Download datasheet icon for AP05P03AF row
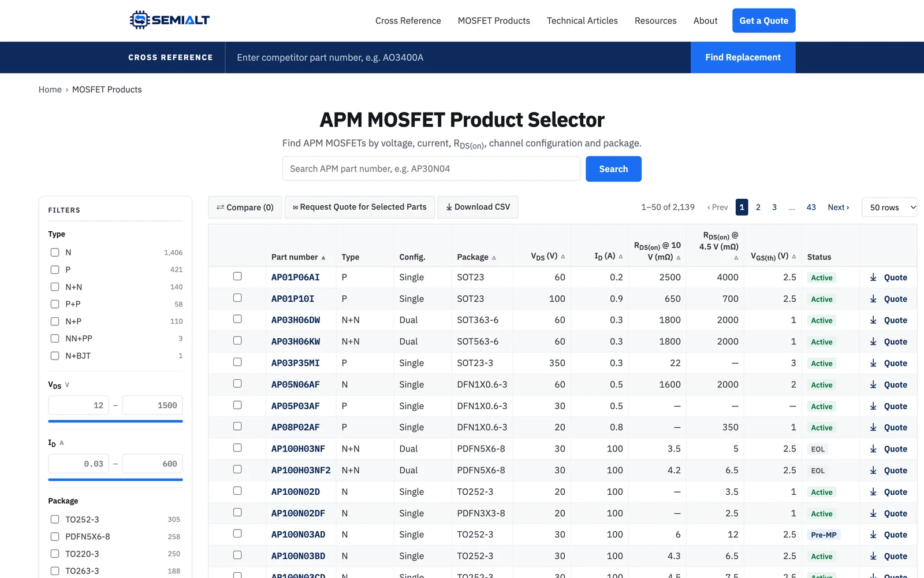 pos(873,406)
